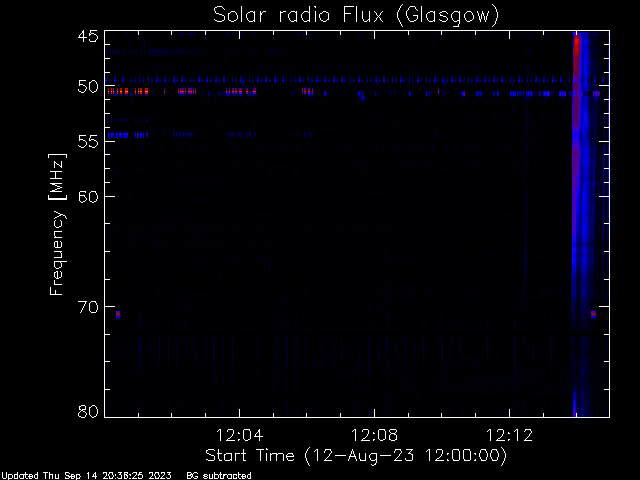
Task: Click the 12:12 time tick label
Action: pyautogui.click(x=509, y=435)
